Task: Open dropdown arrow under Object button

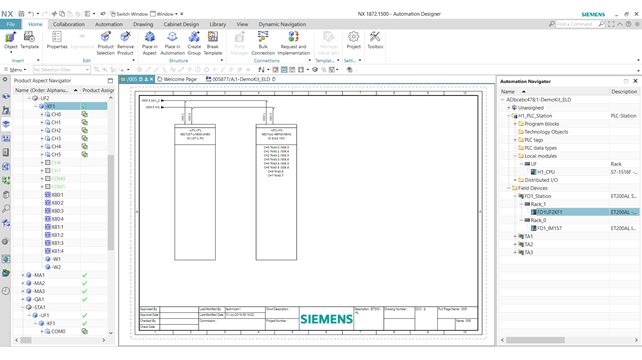Action: (x=11, y=52)
